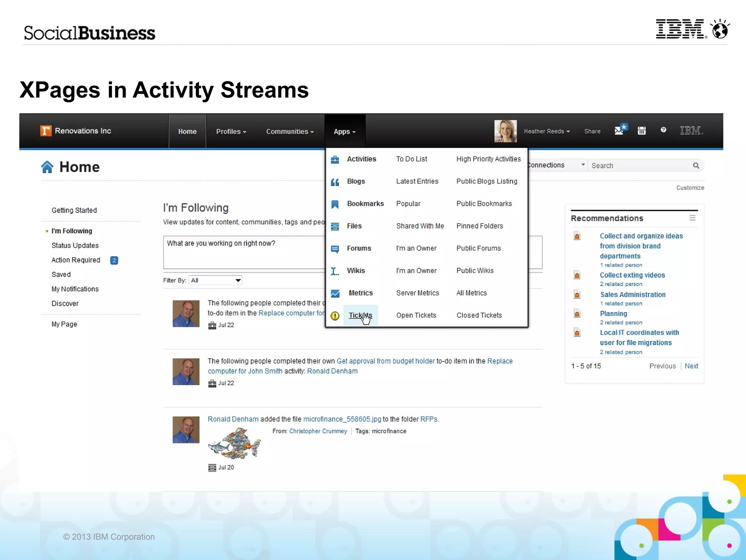746x560 pixels.
Task: Click the Forums speech bubble icon
Action: [x=335, y=249]
